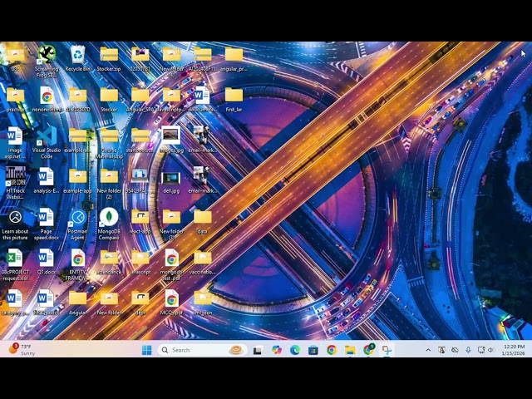
Task: Click the Learn about this picture icon
Action: pyautogui.click(x=15, y=220)
